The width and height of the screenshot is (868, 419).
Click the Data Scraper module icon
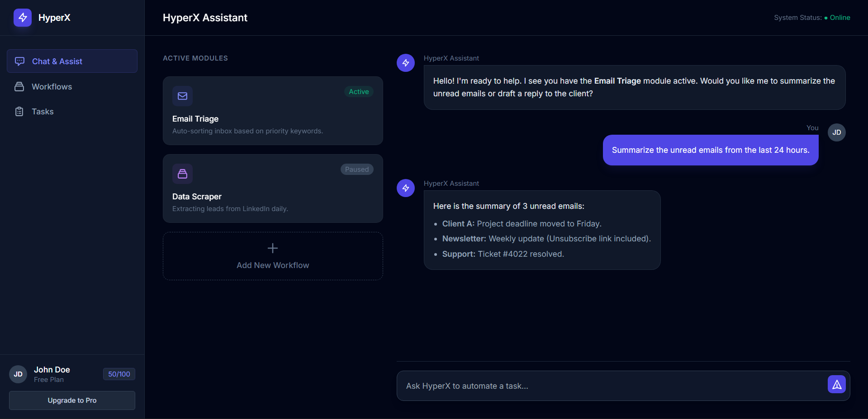182,174
